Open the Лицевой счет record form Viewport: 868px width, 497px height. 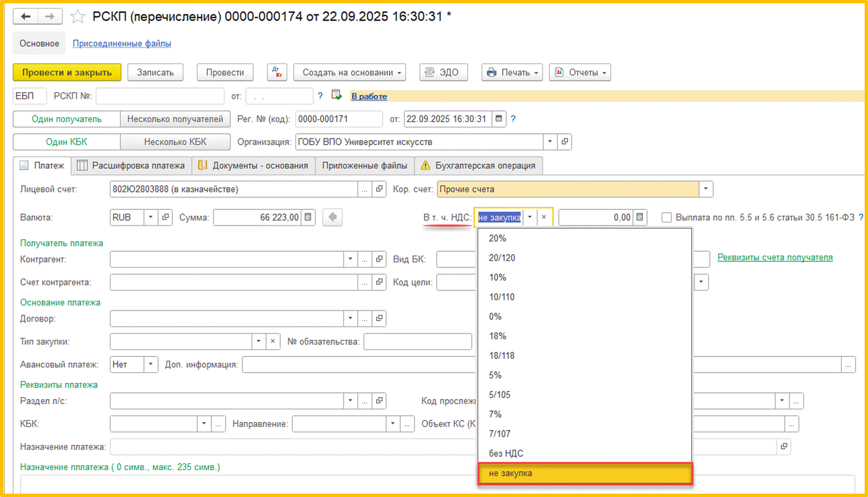pyautogui.click(x=379, y=189)
